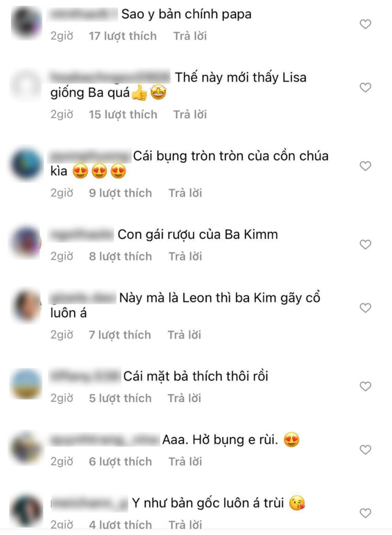The width and height of the screenshot is (392, 535).
Task: Like the "Aaa. Hở bụng e rùi." comment
Action: click(x=365, y=450)
